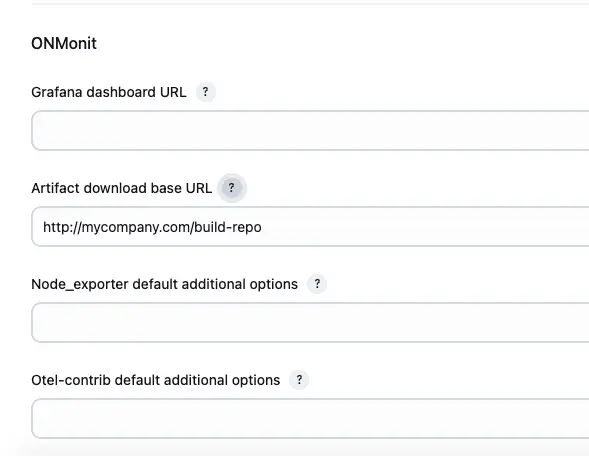Select the Otel-contrib additional options input

(310, 418)
